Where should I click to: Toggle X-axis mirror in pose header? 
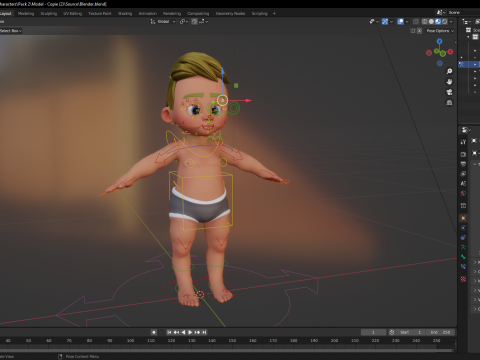(420, 31)
